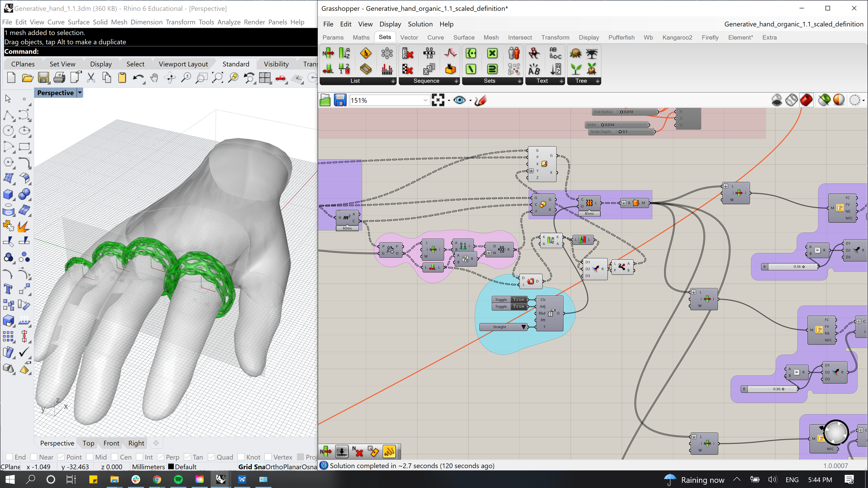Open file with green folder icon in Grasshopper

(x=325, y=100)
